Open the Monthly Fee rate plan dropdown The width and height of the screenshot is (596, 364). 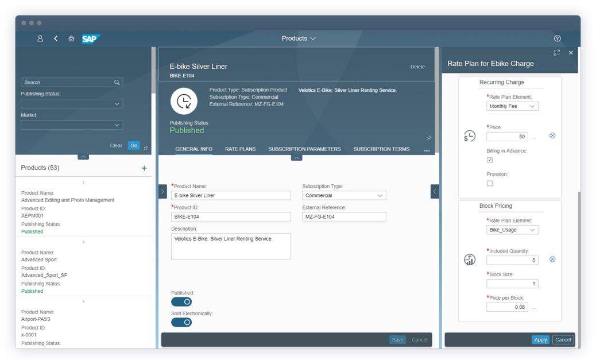512,106
